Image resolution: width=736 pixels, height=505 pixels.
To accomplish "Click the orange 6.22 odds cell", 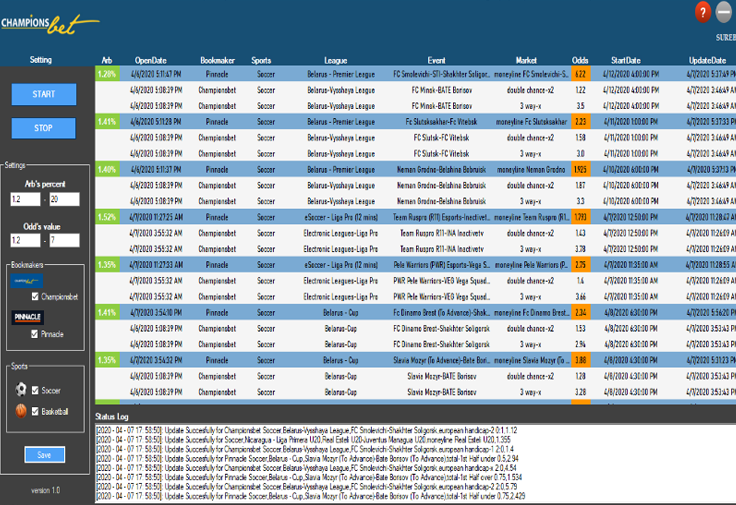I will tap(581, 74).
